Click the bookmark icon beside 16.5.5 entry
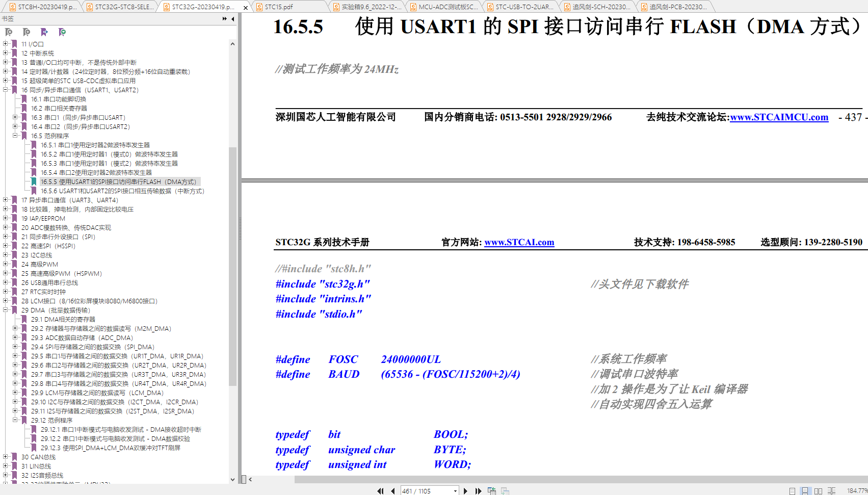Viewport: 868px width, 495px height. (x=34, y=182)
